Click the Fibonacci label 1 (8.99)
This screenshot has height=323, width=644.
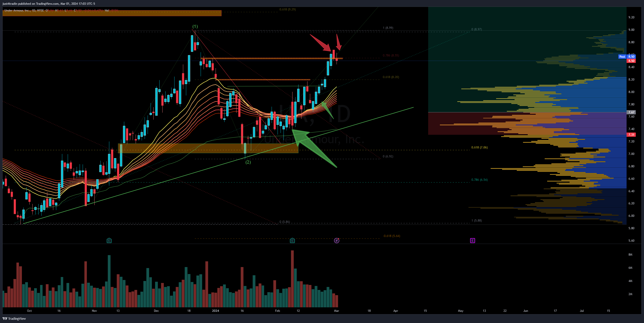(388, 28)
